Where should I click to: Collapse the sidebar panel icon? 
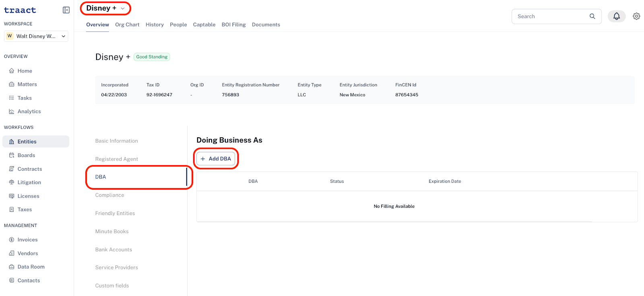pos(66,10)
